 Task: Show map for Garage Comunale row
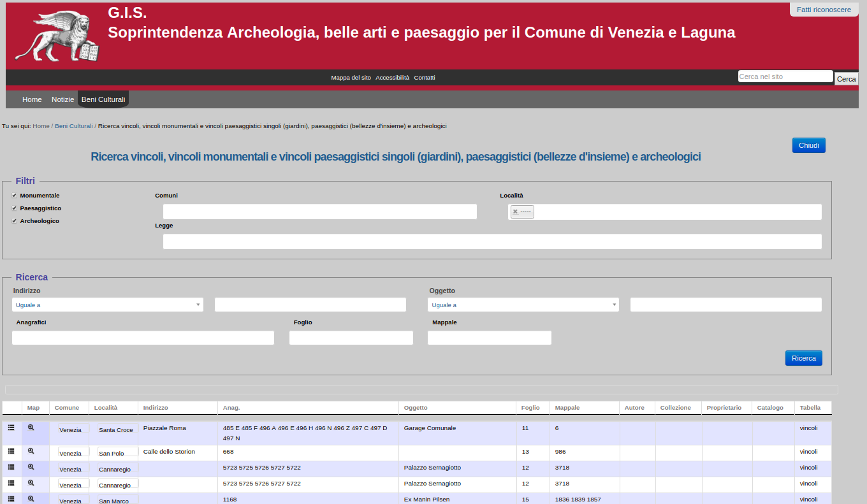[x=31, y=428]
